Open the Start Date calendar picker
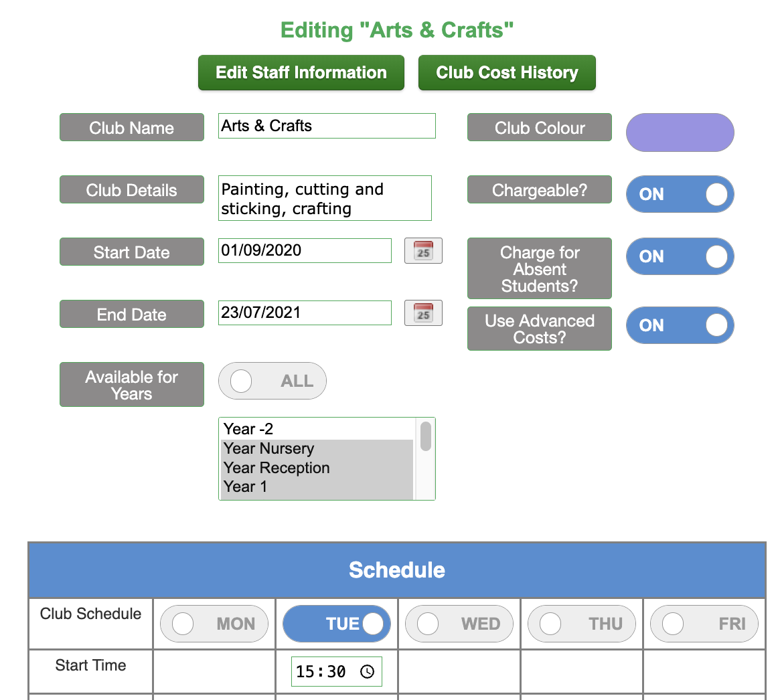This screenshot has height=700, width=778. click(423, 251)
